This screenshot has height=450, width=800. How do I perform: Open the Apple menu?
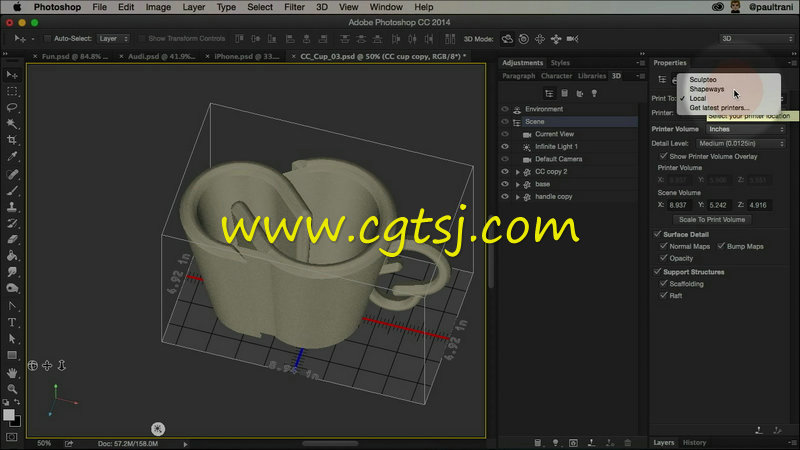click(17, 7)
